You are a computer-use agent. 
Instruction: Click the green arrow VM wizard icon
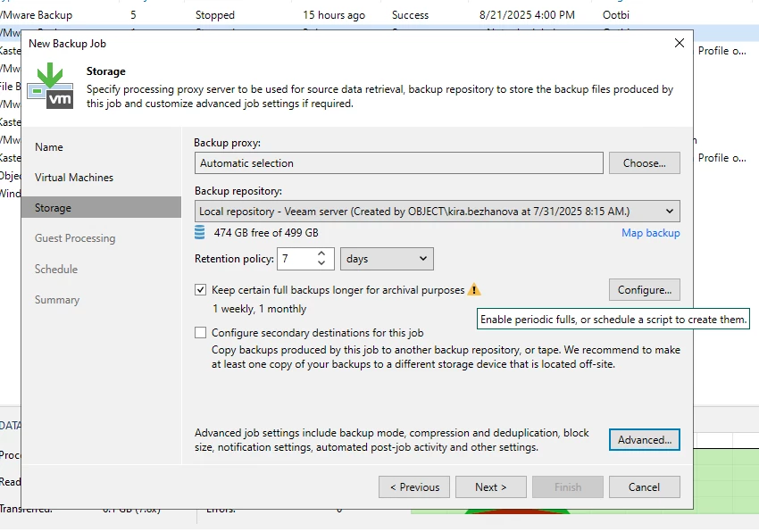coord(50,86)
